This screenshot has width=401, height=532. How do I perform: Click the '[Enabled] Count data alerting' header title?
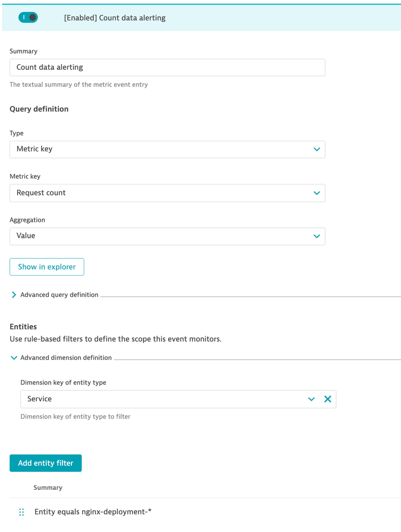coord(115,18)
